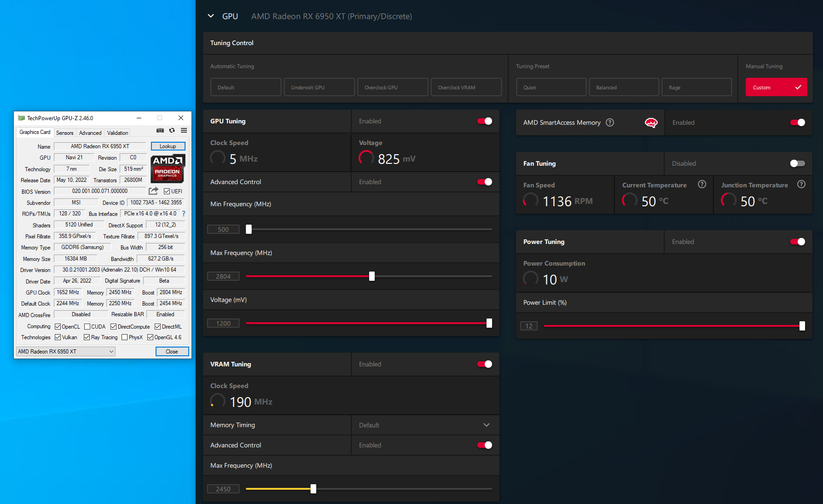Select the Overclock VRAM option
The width and height of the screenshot is (823, 504).
(466, 87)
